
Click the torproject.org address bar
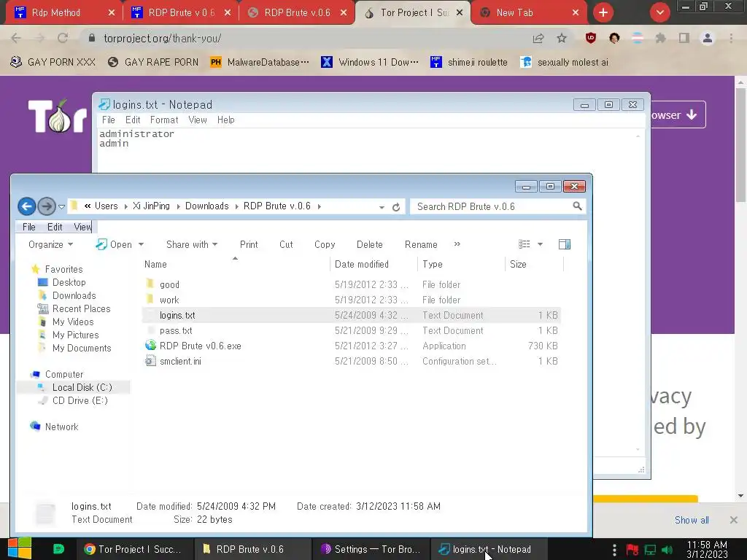click(305, 38)
